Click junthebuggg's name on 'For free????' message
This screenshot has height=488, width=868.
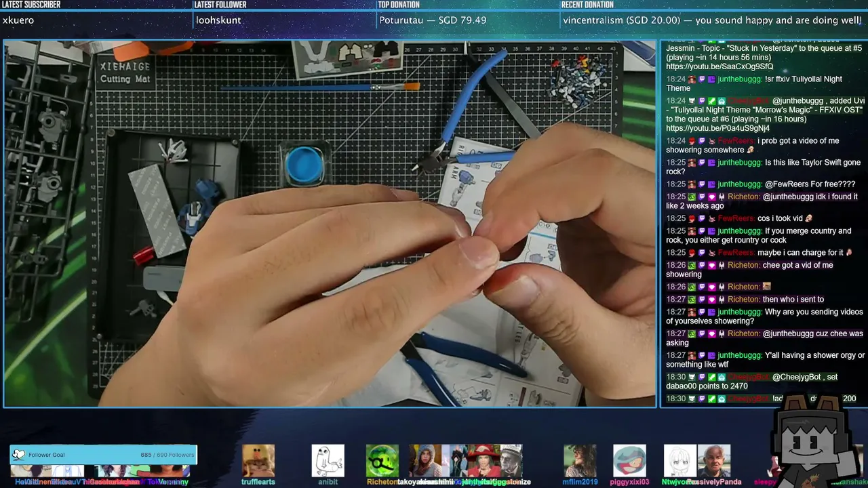[739, 184]
